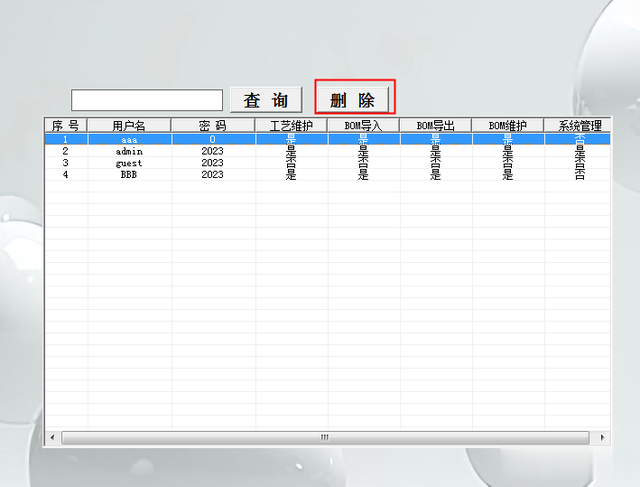The width and height of the screenshot is (640, 487).
Task: Click the search text input box
Action: pyautogui.click(x=147, y=100)
